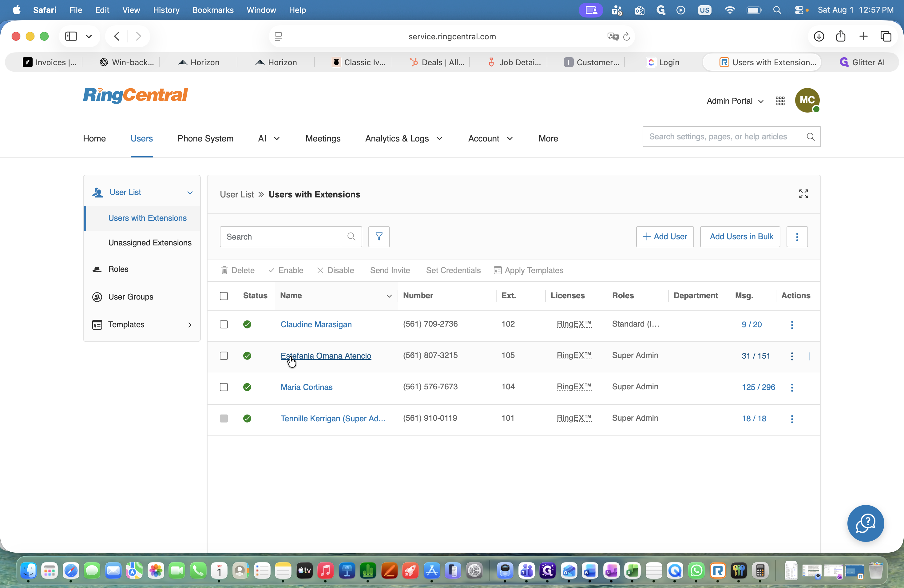Click the Safari share icon
This screenshot has width=904, height=588.
[841, 36]
